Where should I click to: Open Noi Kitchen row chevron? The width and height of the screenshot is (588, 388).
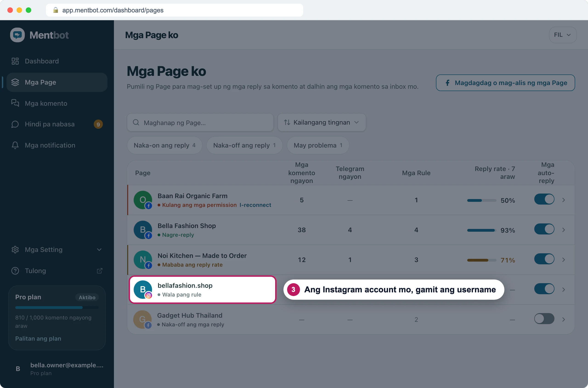(563, 260)
